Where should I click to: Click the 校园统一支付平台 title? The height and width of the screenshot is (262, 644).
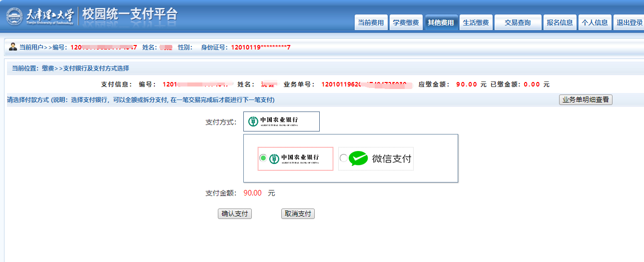point(130,15)
